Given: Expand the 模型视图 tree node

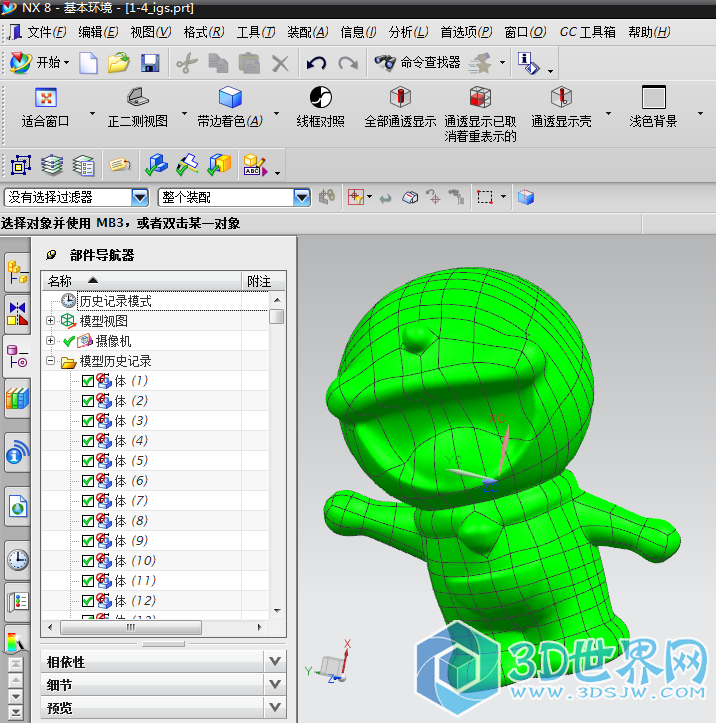Looking at the screenshot, I should pyautogui.click(x=51, y=321).
